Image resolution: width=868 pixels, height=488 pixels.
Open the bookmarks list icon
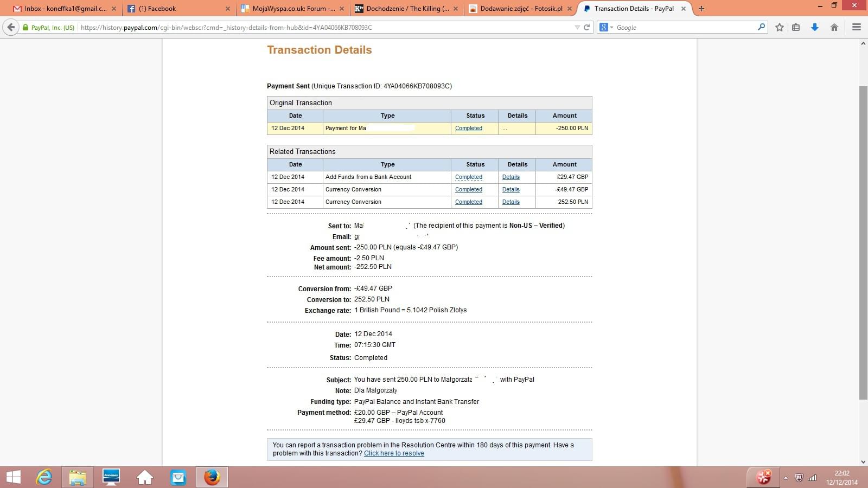tap(796, 27)
